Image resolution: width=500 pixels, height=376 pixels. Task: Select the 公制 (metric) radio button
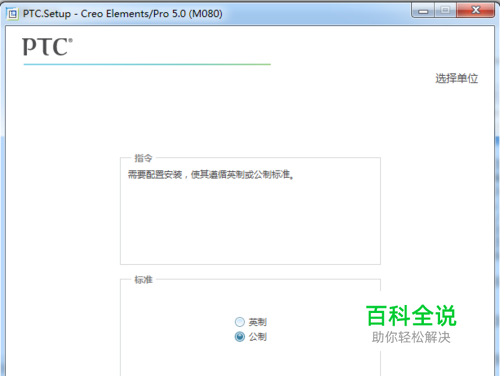point(240,337)
